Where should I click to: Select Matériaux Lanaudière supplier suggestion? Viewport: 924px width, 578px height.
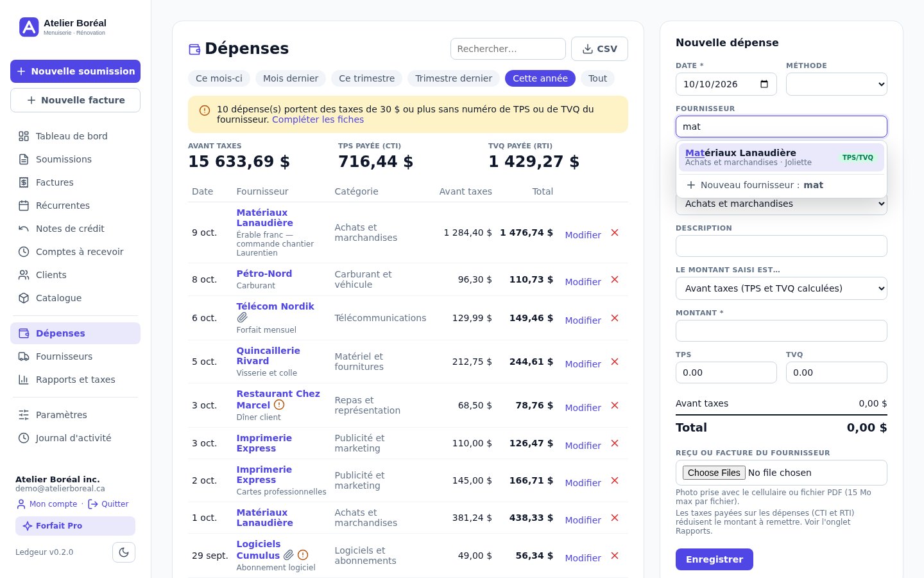(782, 157)
